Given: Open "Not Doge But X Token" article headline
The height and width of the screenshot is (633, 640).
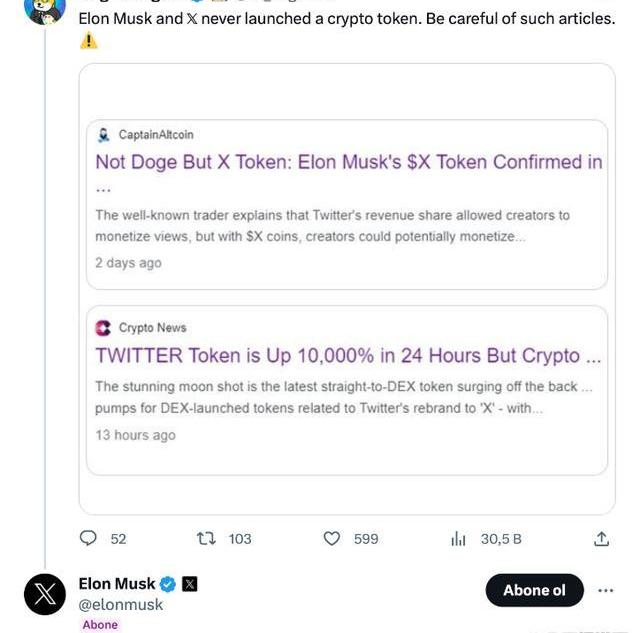Looking at the screenshot, I should [x=348, y=162].
